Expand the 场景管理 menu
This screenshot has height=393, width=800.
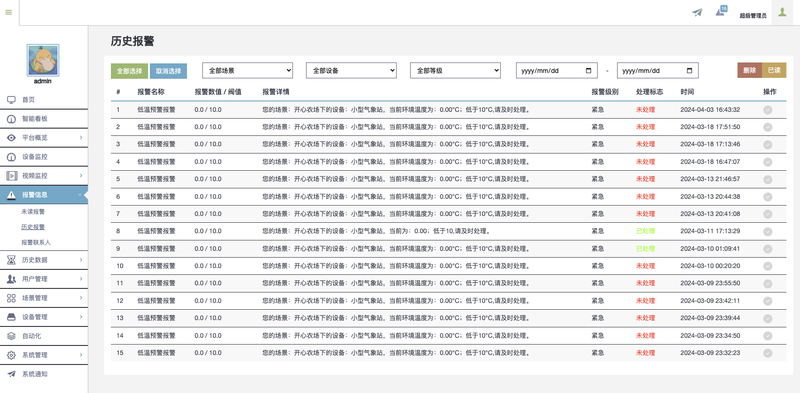(44, 298)
